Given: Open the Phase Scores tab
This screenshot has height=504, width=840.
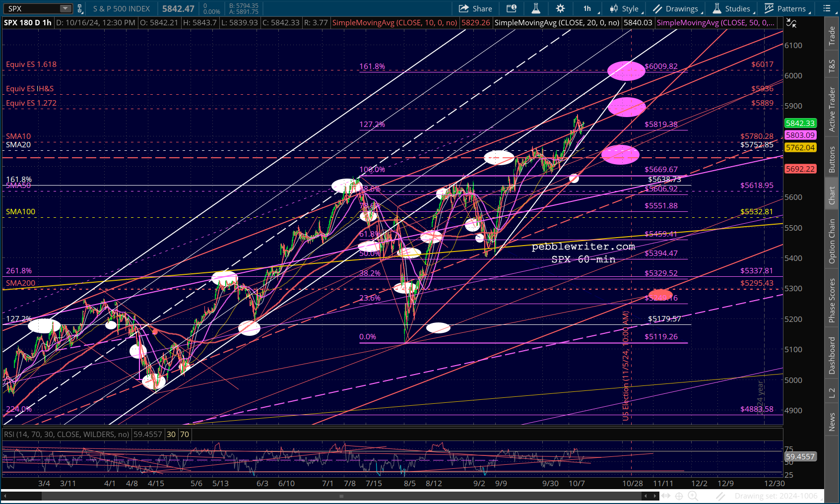Looking at the screenshot, I should 832,300.
